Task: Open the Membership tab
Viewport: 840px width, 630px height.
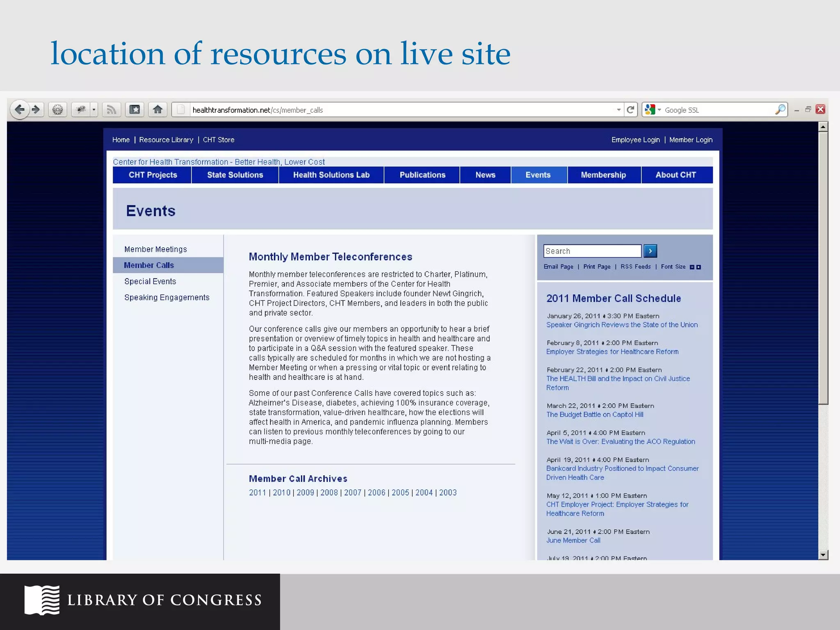Action: (x=603, y=175)
